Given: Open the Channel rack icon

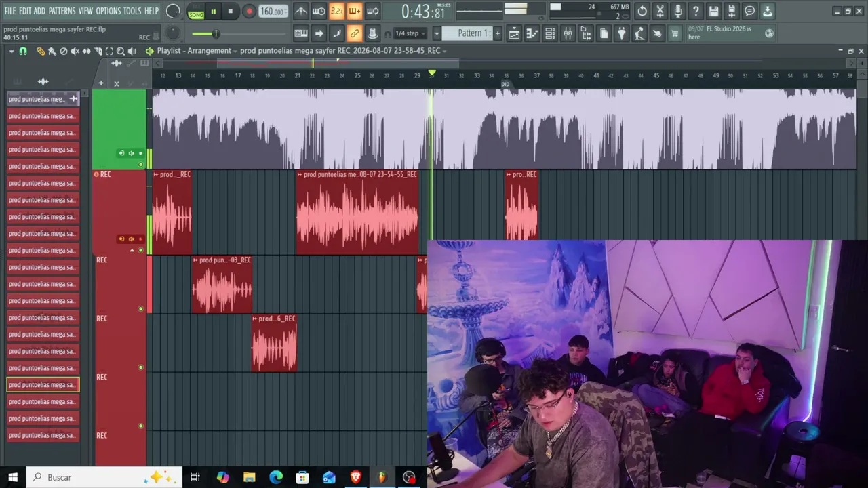Looking at the screenshot, I should click(x=550, y=33).
